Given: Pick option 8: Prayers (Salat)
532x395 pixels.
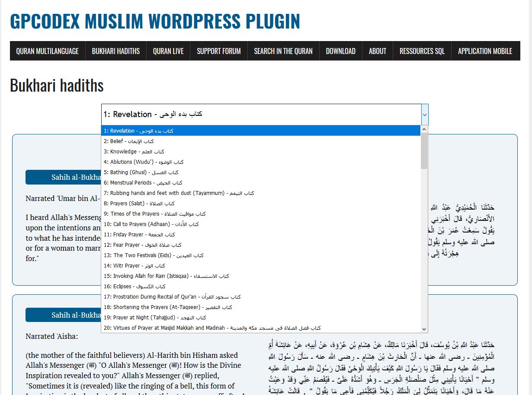Looking at the screenshot, I should tap(261, 203).
